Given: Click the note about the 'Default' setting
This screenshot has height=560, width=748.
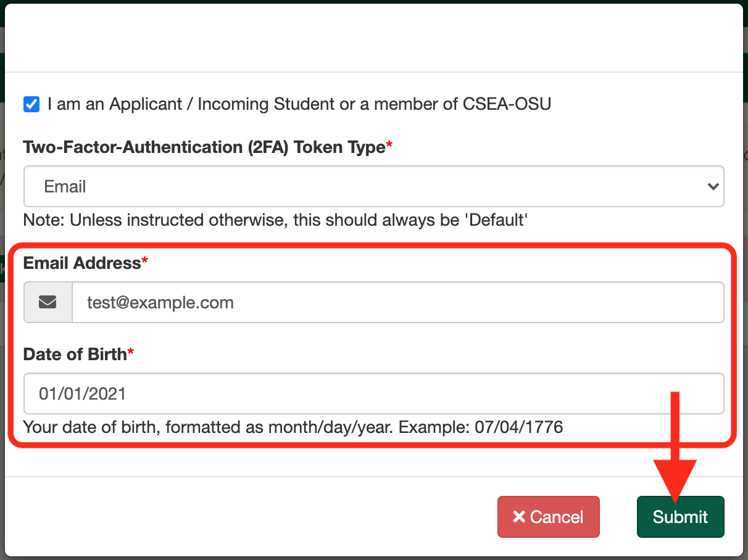Looking at the screenshot, I should tap(275, 220).
